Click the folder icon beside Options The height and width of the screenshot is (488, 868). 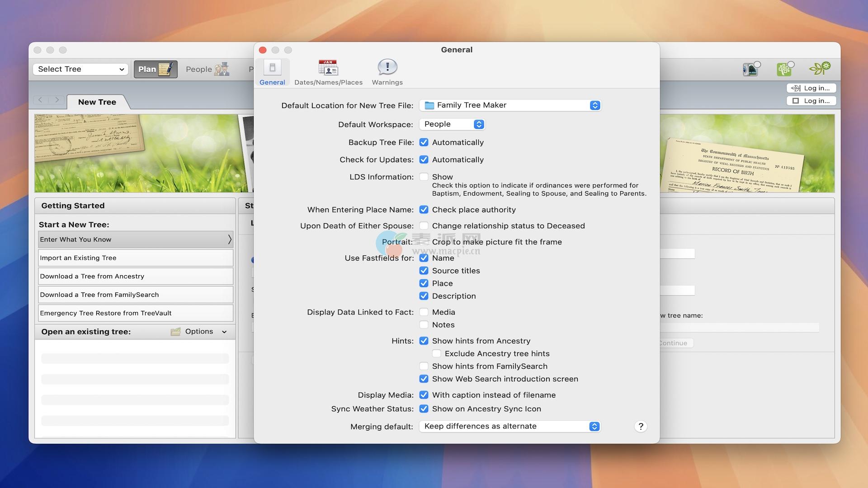(x=175, y=332)
